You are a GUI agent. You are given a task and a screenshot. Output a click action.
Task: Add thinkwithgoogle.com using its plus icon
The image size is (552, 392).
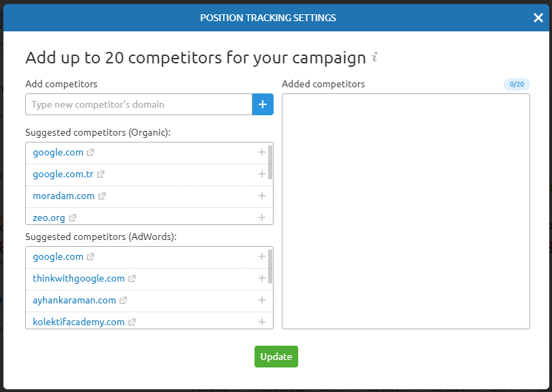(262, 278)
